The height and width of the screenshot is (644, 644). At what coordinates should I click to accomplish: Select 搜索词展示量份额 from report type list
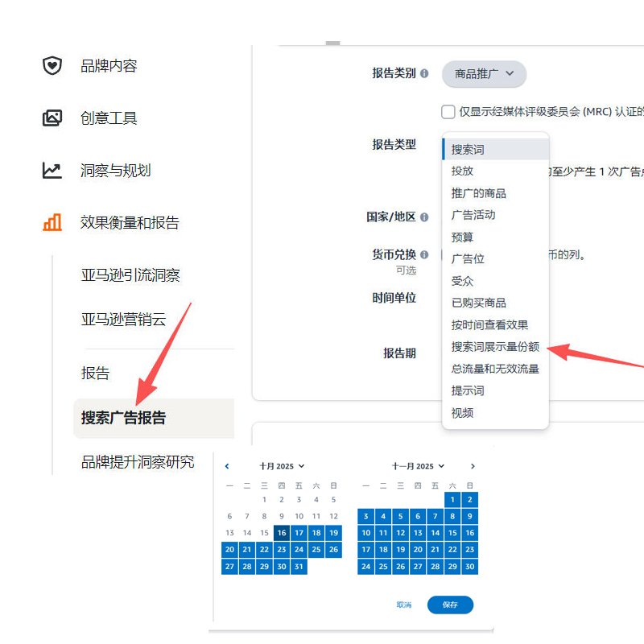point(495,347)
